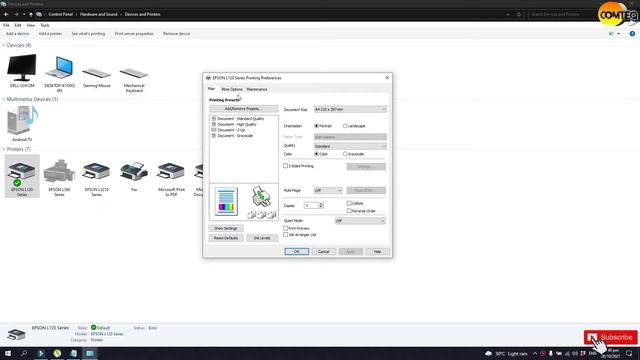This screenshot has width=640, height=360.
Task: Open the recent locations dropdown arrow
Action: click(x=24, y=14)
